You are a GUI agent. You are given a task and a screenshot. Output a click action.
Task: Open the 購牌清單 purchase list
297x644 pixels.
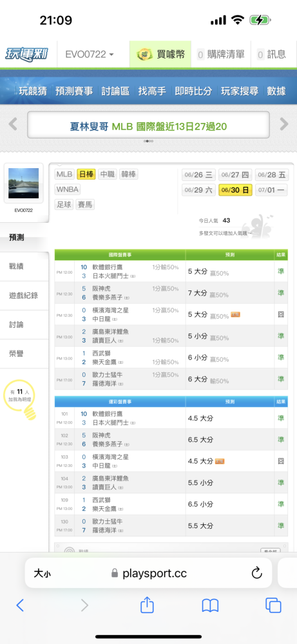pos(220,54)
